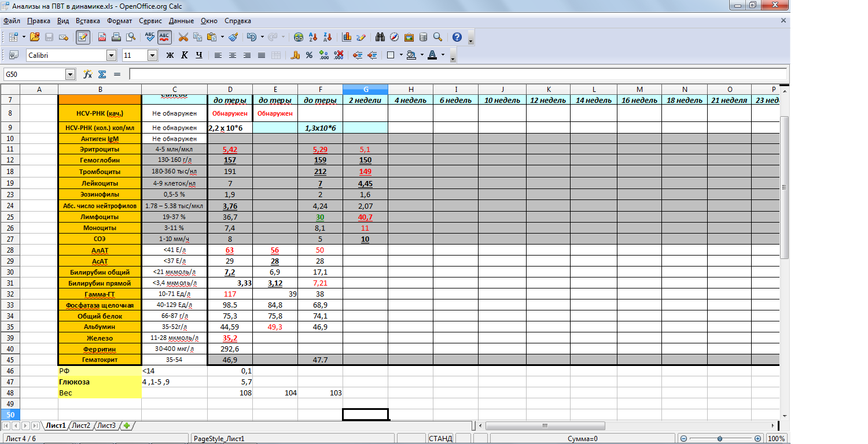Activate the Format Paintbrush icon
Screen dimensions: 868x444
(x=233, y=37)
